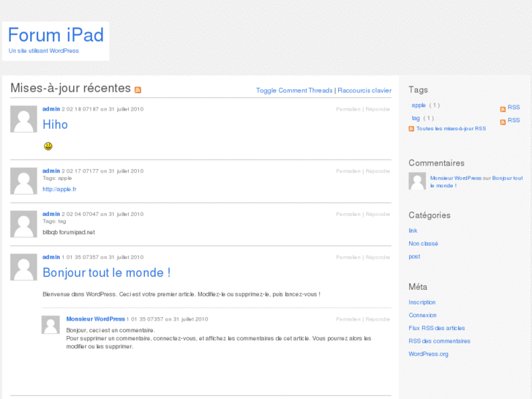Open the Bonjour tout le monde ! title
Viewport: 532px width, 399px height.
[x=107, y=272]
